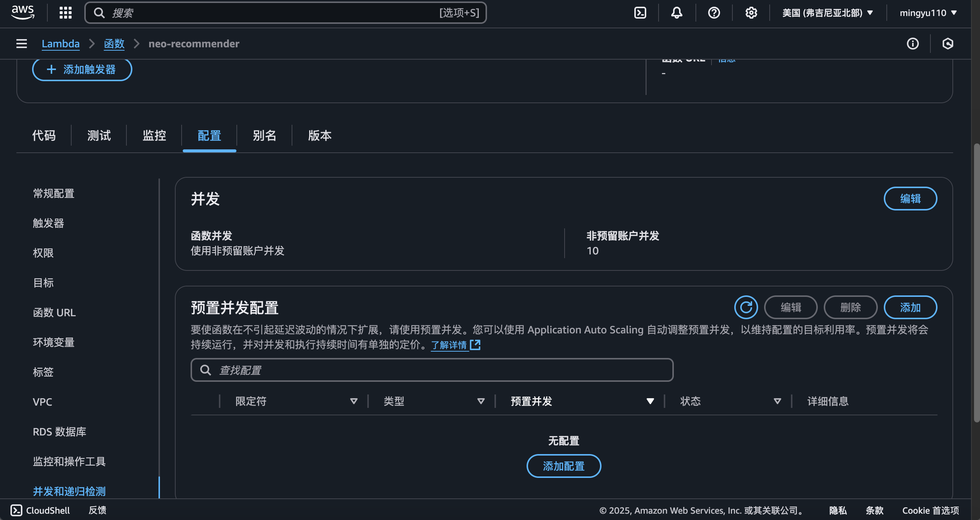Click the 查找配置 search field

432,370
